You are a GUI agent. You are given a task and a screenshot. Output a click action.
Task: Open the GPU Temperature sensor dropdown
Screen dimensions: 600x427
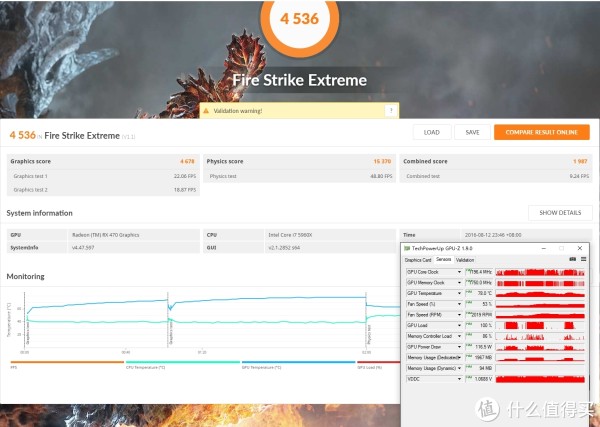tap(460, 293)
